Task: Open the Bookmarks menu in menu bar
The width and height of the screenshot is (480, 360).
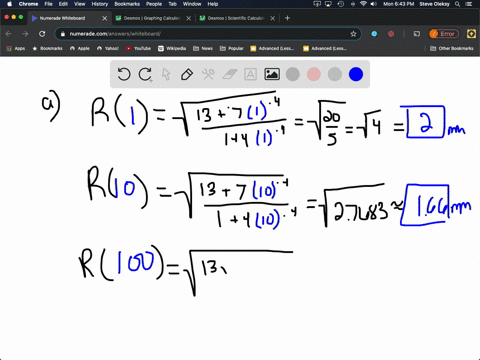Action: (127, 4)
